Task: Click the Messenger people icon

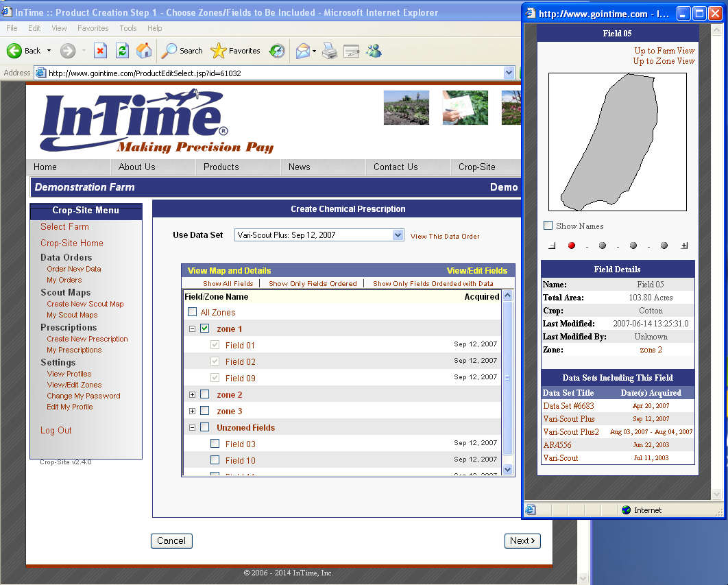Action: [x=374, y=51]
